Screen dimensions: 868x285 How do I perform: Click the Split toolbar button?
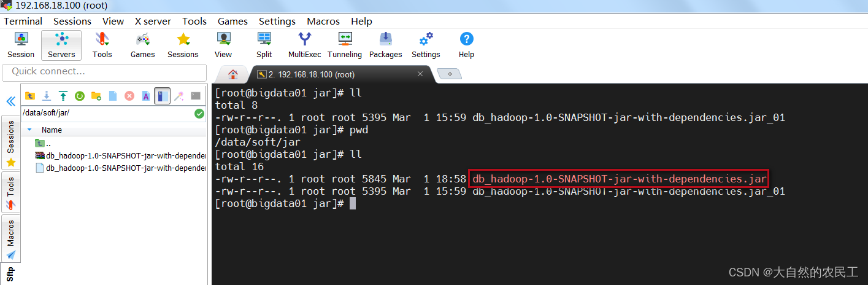pyautogui.click(x=264, y=45)
